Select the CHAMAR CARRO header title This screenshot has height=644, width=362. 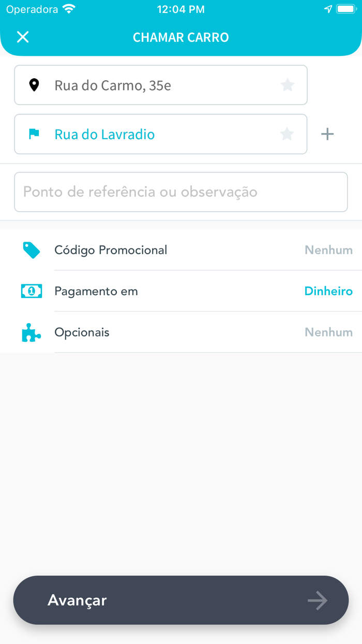click(x=181, y=37)
